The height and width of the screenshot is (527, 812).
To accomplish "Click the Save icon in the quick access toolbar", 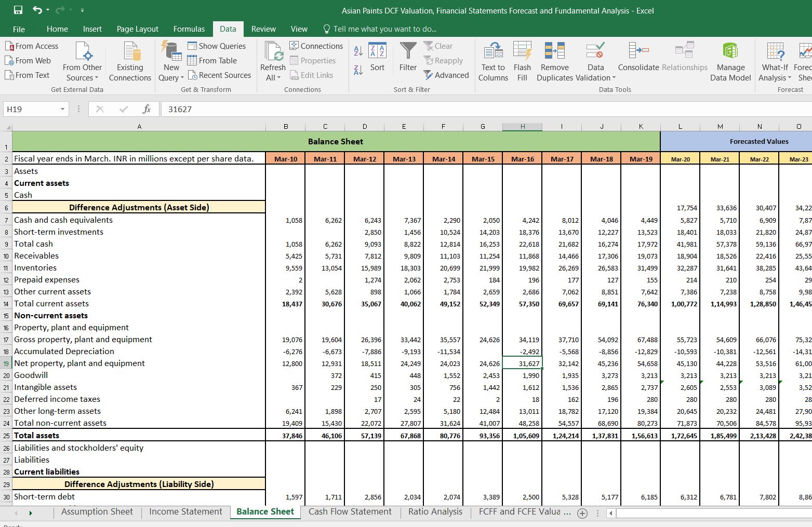I will [x=18, y=10].
